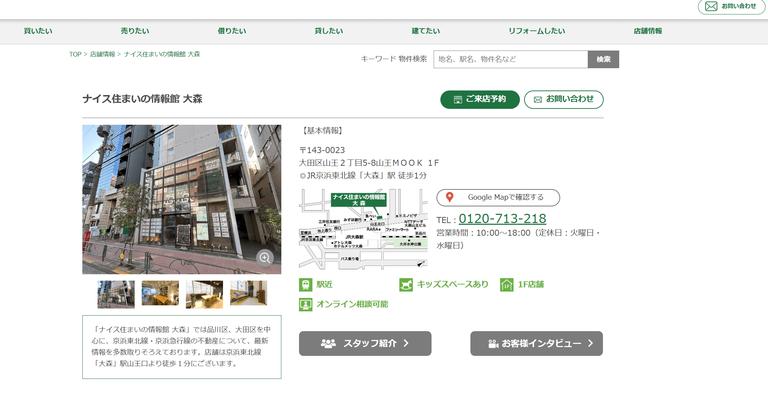Open スタッフ紹介 button

[x=365, y=344]
